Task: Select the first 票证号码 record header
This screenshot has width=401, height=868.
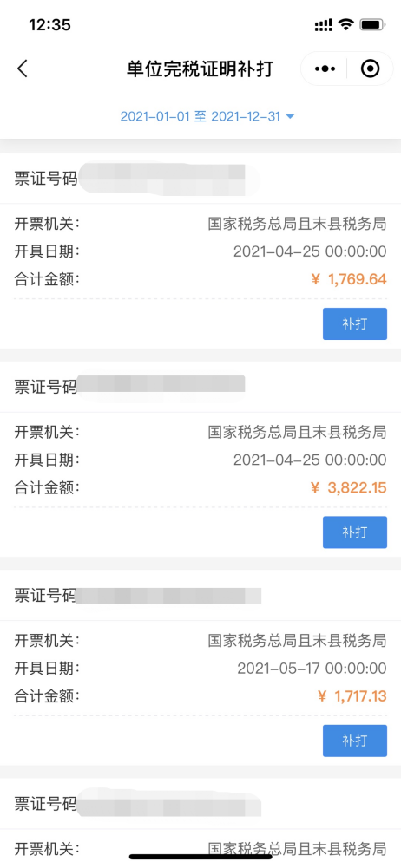Action: 200,179
